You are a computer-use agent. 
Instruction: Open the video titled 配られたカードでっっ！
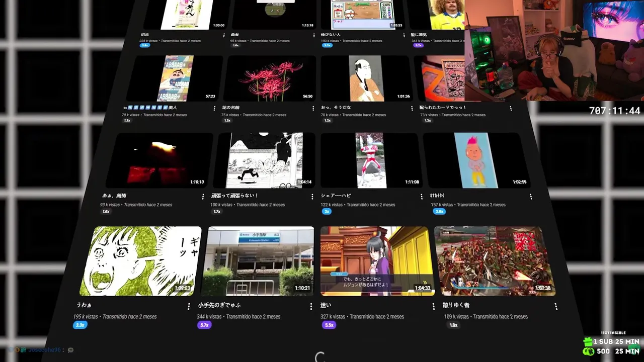[x=443, y=108]
